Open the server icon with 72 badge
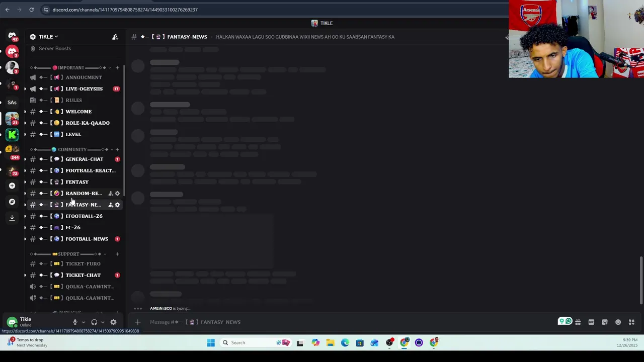Screen dimensions: 644x362 coord(12,170)
